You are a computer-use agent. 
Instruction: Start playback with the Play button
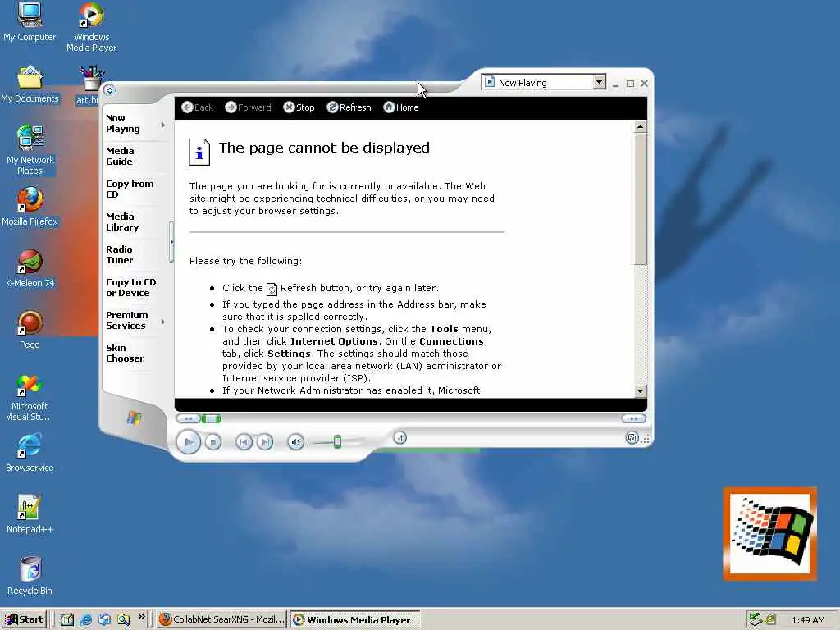188,442
